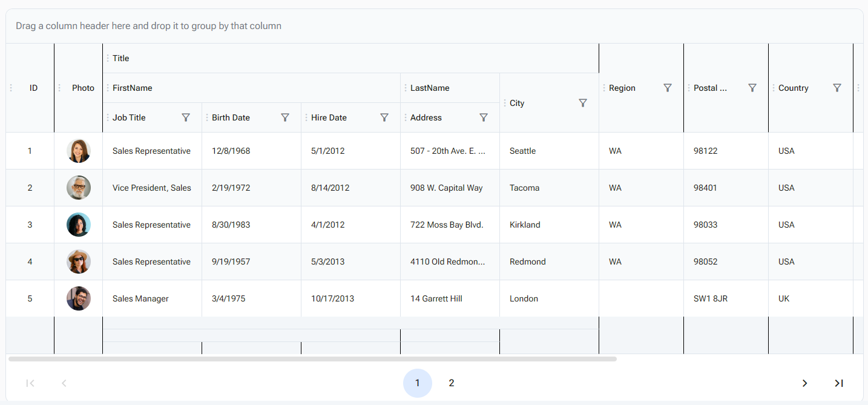Filter the Hire Date column

384,117
